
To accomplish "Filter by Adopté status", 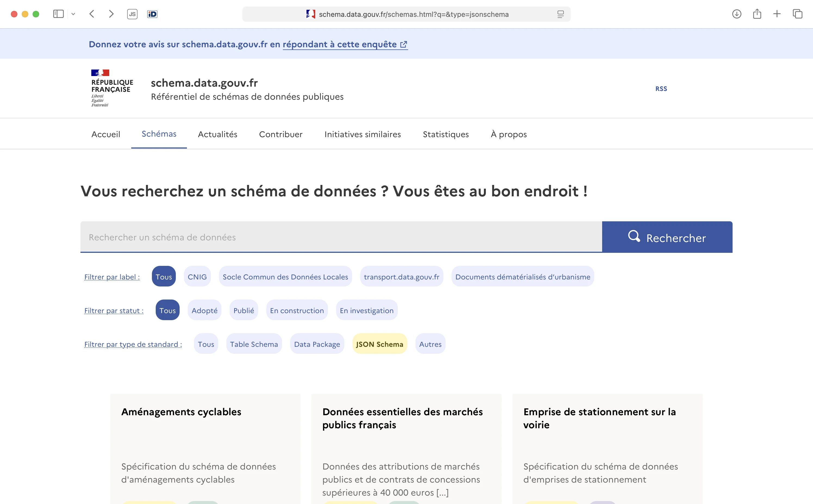I will pyautogui.click(x=204, y=310).
